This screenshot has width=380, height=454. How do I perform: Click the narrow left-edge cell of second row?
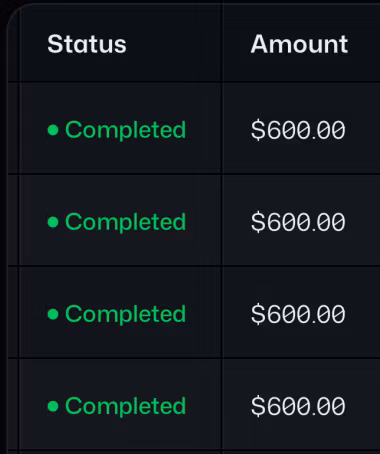13,220
